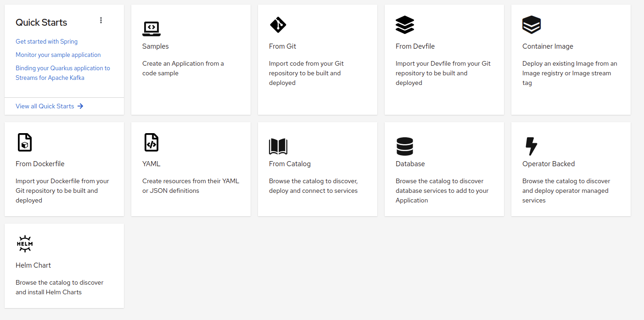Screen dimensions: 644x320
Task: Select the From Git branch icon
Action: coord(278,25)
